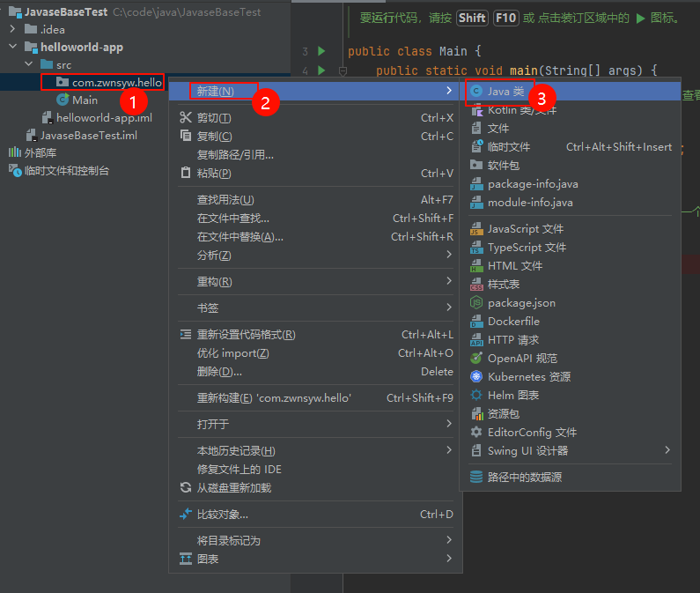Choose 删除(D)... menu item
Image resolution: width=700 pixels, height=593 pixels.
[x=315, y=371]
